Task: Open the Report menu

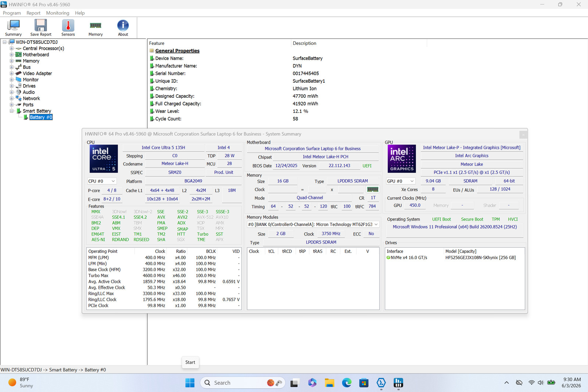Action: tap(33, 13)
